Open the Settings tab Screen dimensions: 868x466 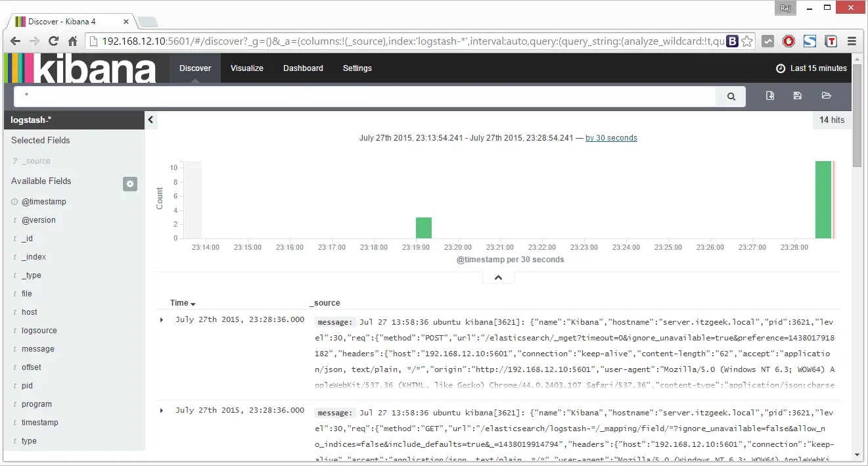pyautogui.click(x=357, y=68)
